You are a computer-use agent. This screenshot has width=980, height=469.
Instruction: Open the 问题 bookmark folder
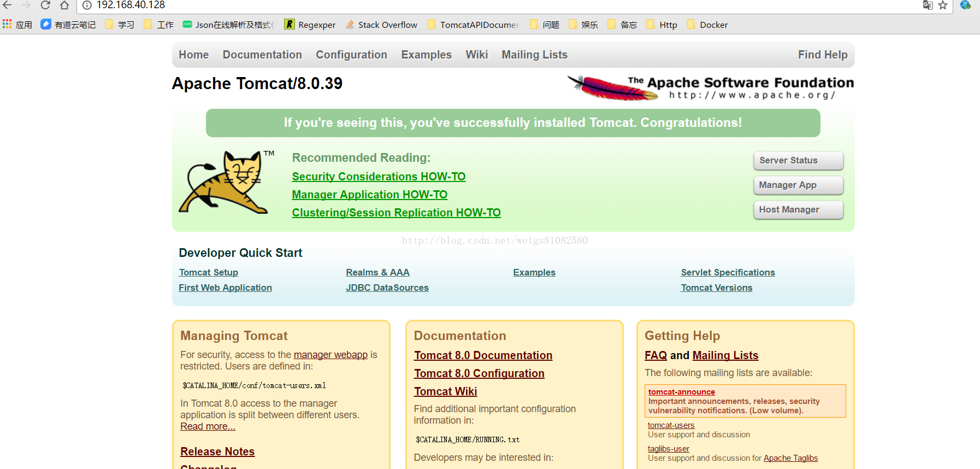tap(545, 25)
